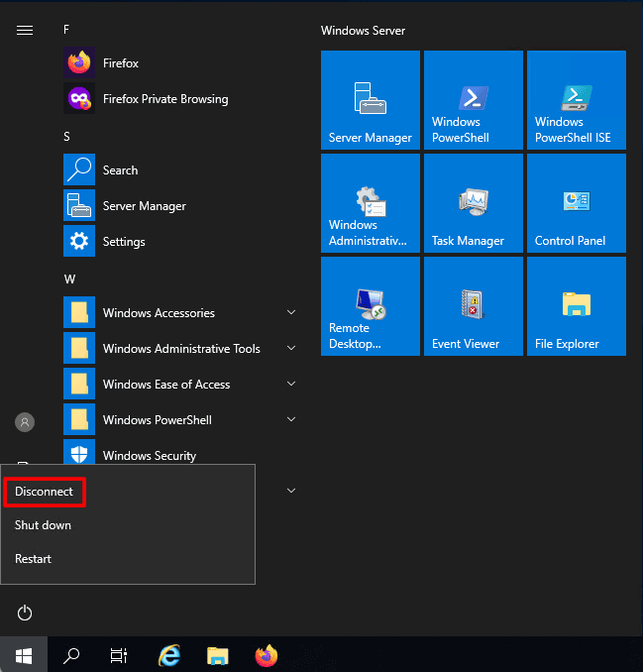Click the letter F section header
This screenshot has height=672, width=643.
tap(66, 30)
